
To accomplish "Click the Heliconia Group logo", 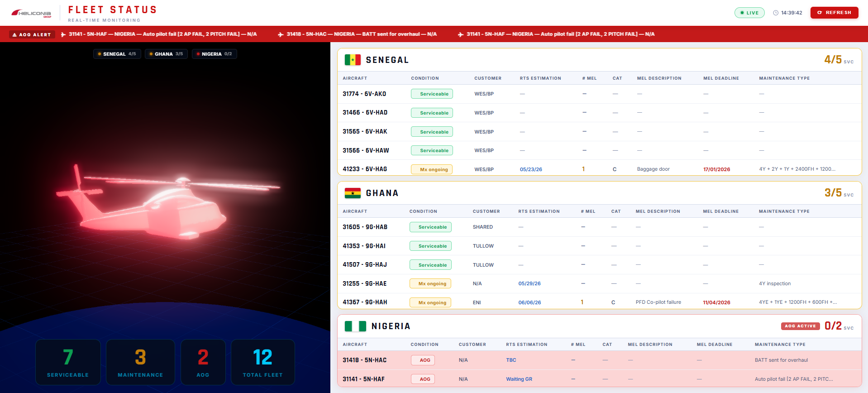I will (31, 13).
